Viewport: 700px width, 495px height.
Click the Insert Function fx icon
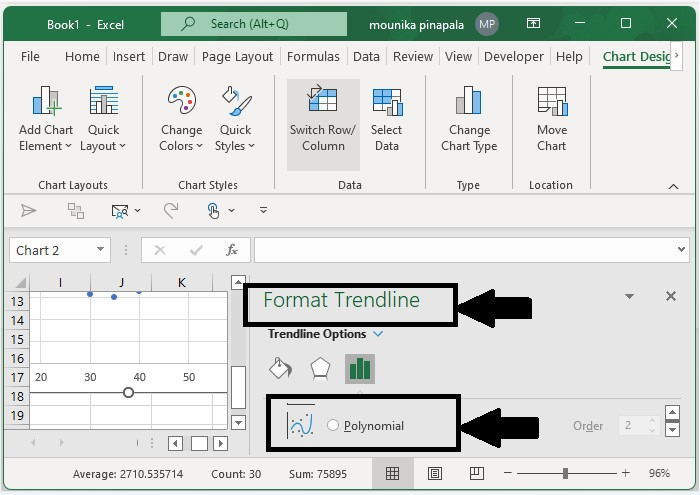tap(232, 250)
